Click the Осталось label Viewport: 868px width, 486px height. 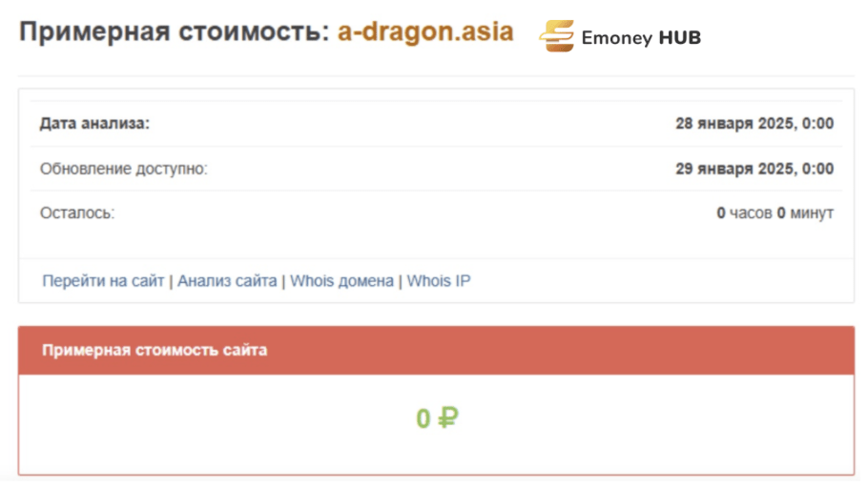coord(77,213)
